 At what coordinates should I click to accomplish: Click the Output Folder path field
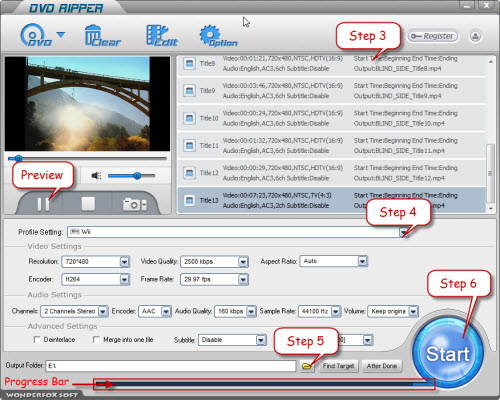(171, 366)
